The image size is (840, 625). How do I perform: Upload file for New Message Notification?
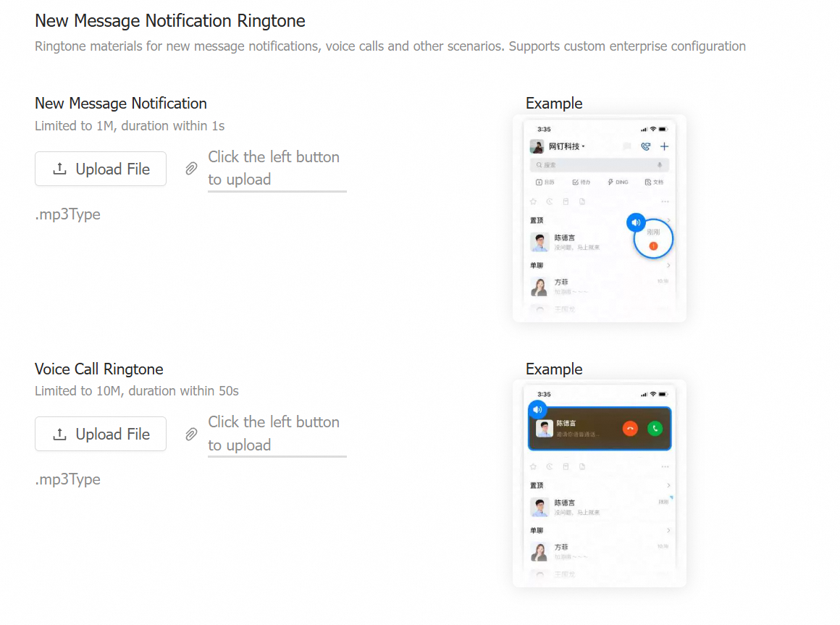coord(101,169)
